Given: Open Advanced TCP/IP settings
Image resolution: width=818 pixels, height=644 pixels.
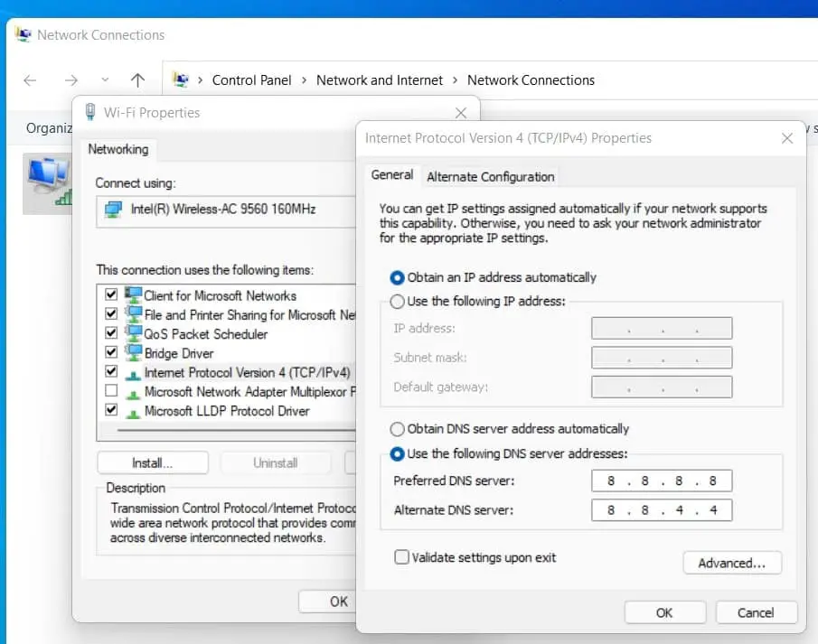Looking at the screenshot, I should tap(731, 563).
